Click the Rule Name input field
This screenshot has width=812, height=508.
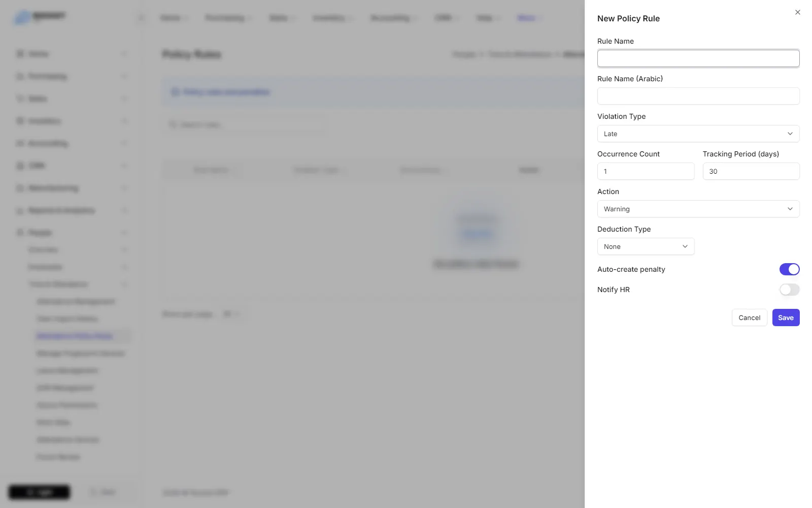click(x=698, y=58)
